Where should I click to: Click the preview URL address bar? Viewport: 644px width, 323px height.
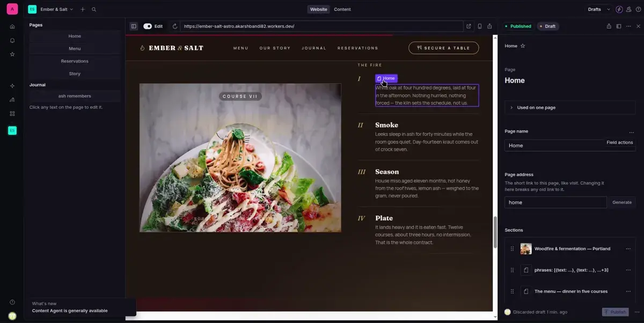(321, 26)
